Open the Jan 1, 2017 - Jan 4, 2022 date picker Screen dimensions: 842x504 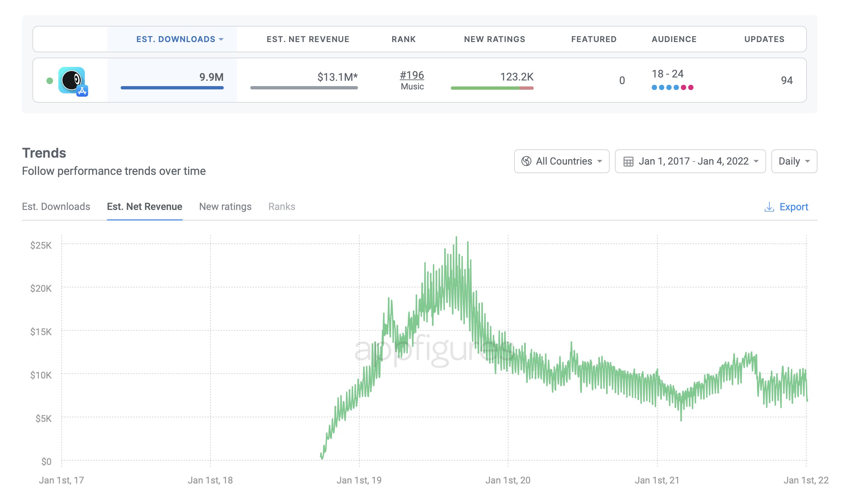[x=690, y=161]
